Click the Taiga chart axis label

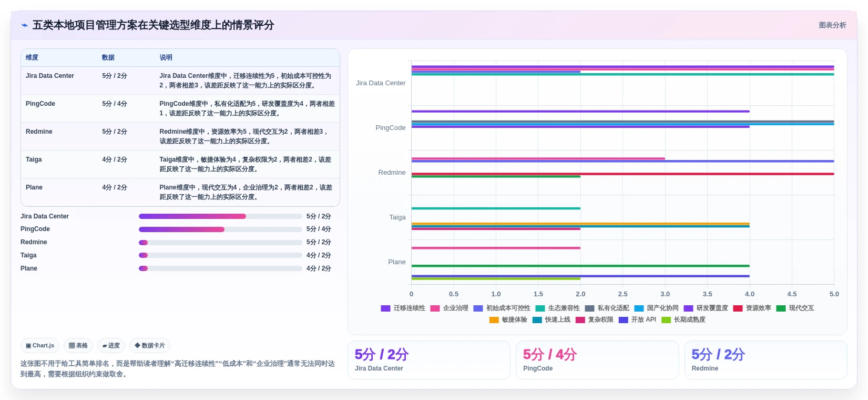pyautogui.click(x=397, y=217)
